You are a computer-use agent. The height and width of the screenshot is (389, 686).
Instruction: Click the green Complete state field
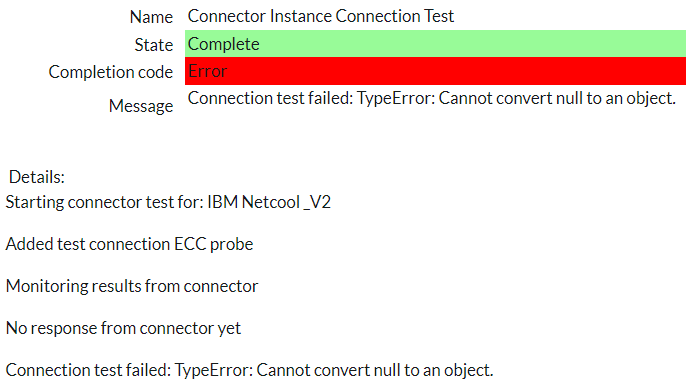tap(435, 44)
